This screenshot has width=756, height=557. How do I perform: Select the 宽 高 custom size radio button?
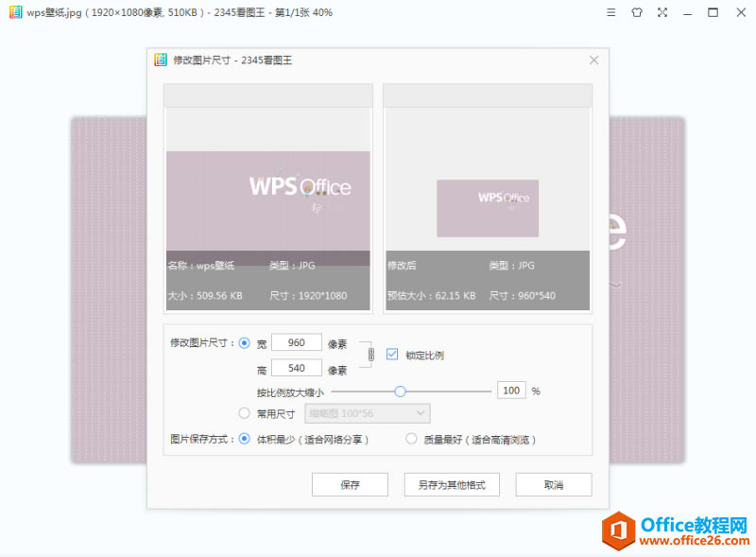(x=245, y=343)
